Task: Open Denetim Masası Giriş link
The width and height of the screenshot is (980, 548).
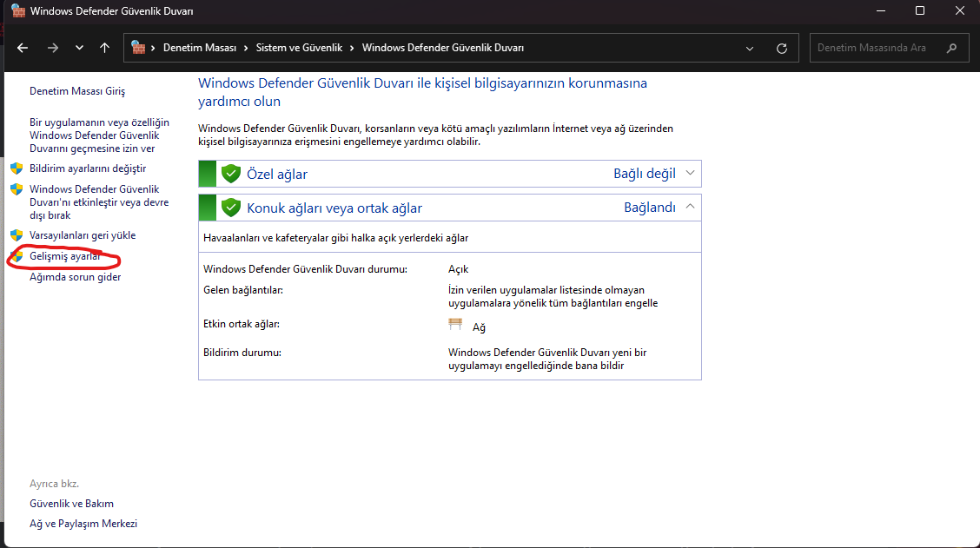Action: pos(77,91)
